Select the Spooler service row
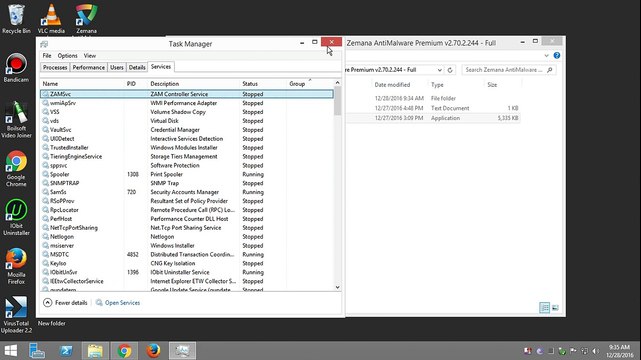The width and height of the screenshot is (641, 360). coord(187,174)
